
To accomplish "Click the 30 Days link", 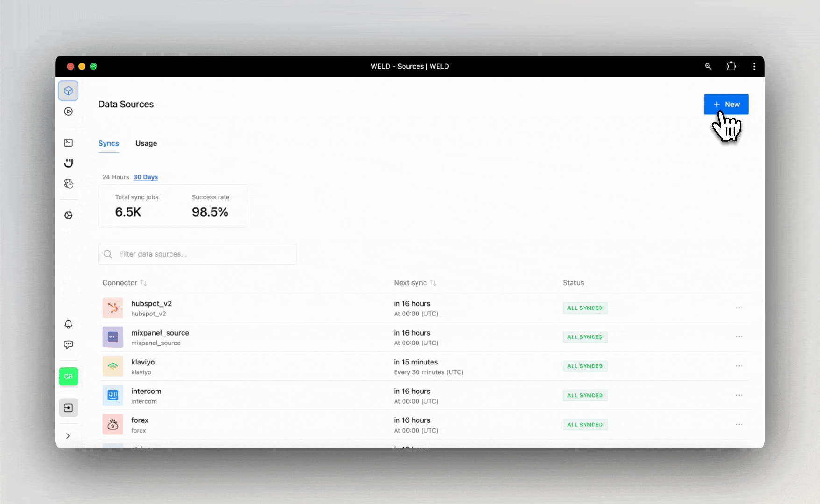I will coord(145,177).
